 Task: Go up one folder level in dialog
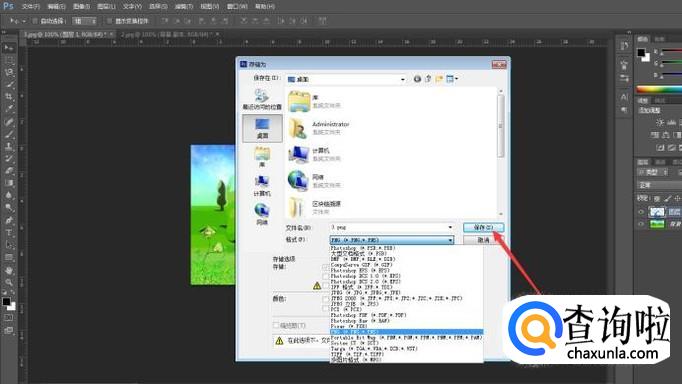[428, 79]
